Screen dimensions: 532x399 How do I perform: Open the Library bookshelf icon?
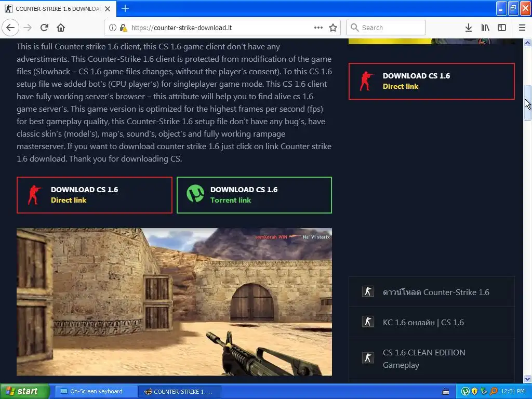tap(485, 28)
